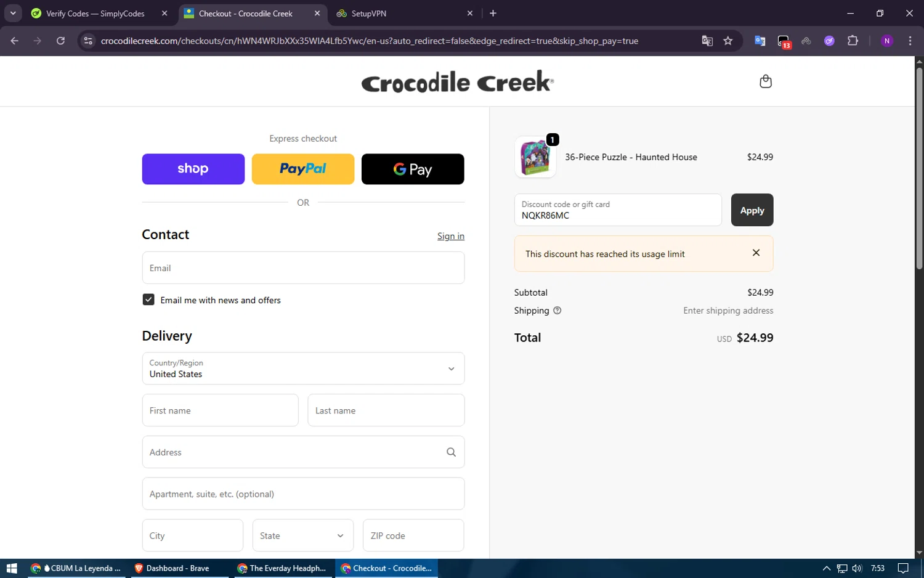This screenshot has height=578, width=924.
Task: Click the Sign in link
Action: 451,236
